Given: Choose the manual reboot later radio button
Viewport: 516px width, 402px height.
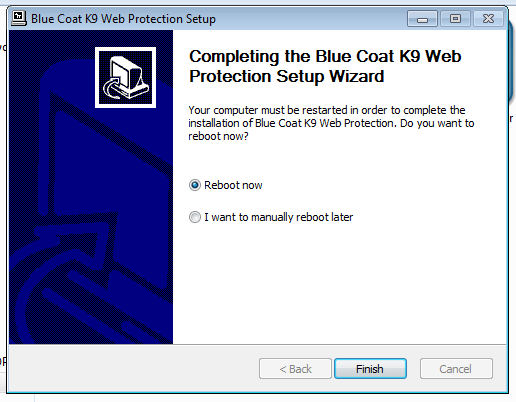Looking at the screenshot, I should pos(195,217).
